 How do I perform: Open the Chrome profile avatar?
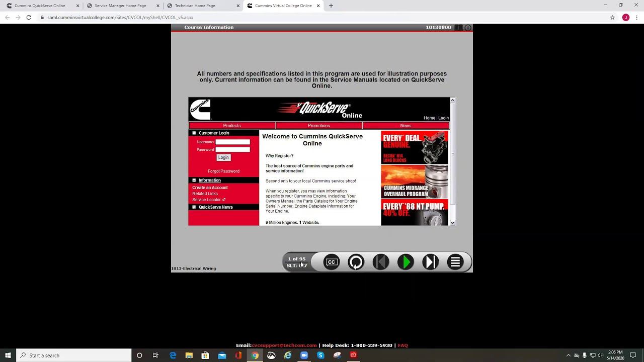coord(625,18)
